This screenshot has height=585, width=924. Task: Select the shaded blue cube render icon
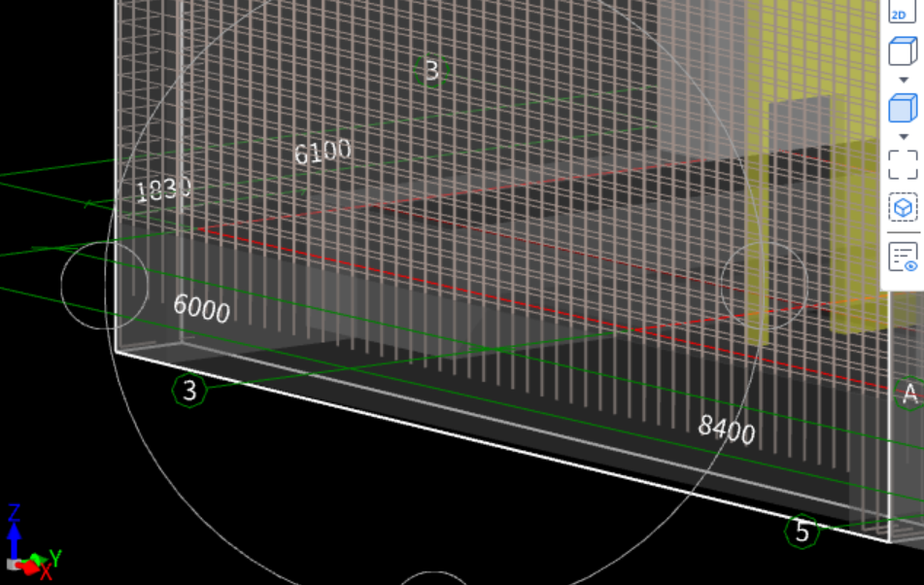click(903, 108)
